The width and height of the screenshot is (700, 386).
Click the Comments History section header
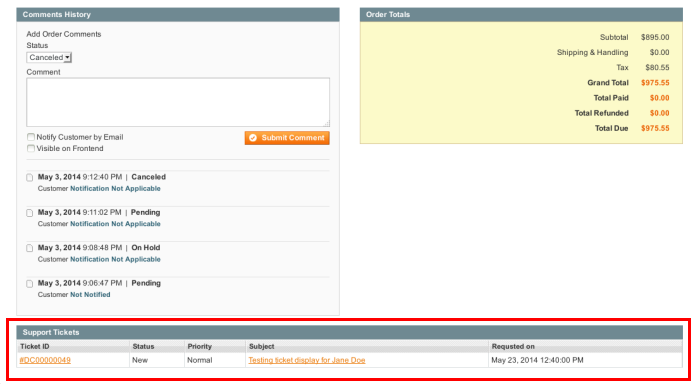178,15
